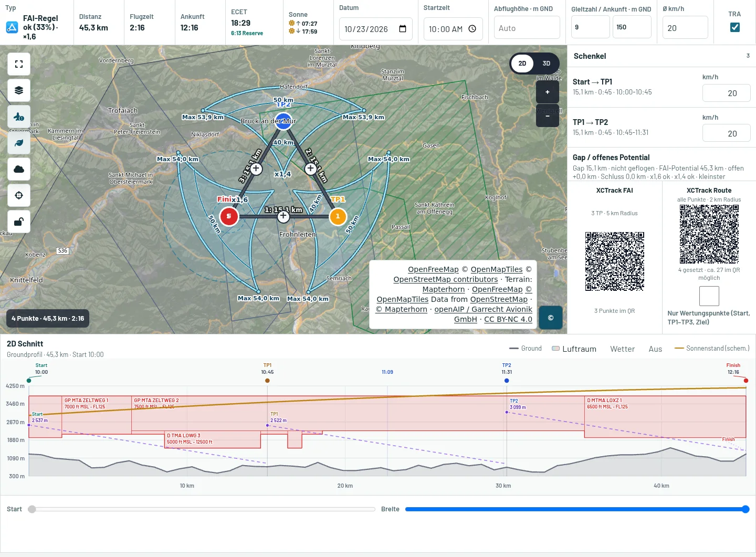Adjust the Breite slider handle
Image resolution: width=756 pixels, height=557 pixels.
[x=745, y=509]
